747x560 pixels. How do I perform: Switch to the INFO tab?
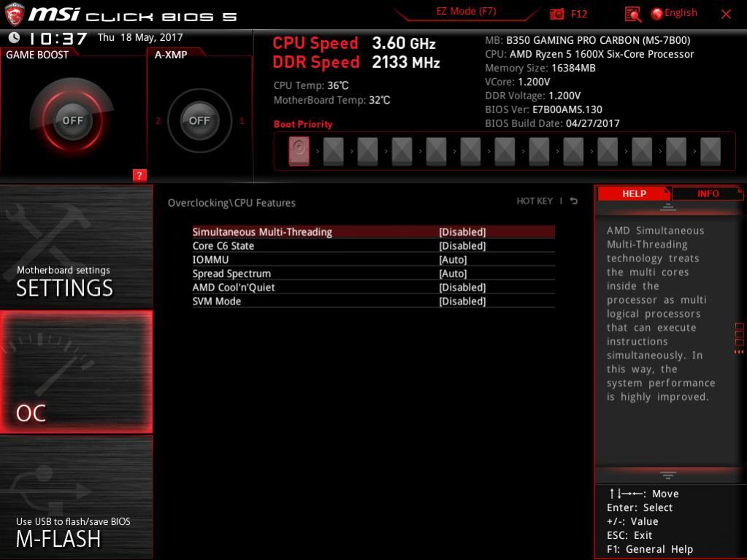708,193
